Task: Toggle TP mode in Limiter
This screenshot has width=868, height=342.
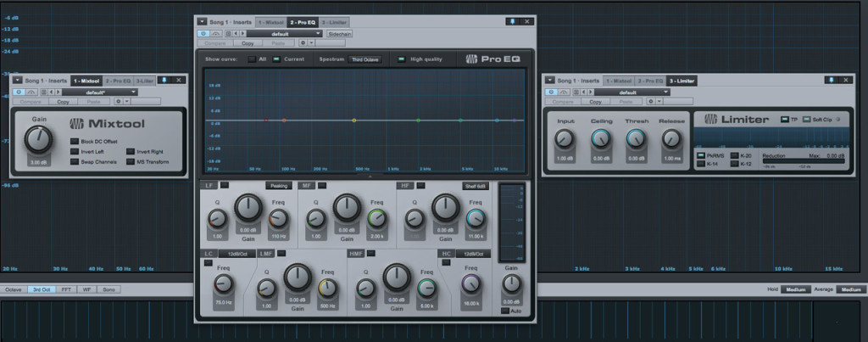Action: pos(785,119)
